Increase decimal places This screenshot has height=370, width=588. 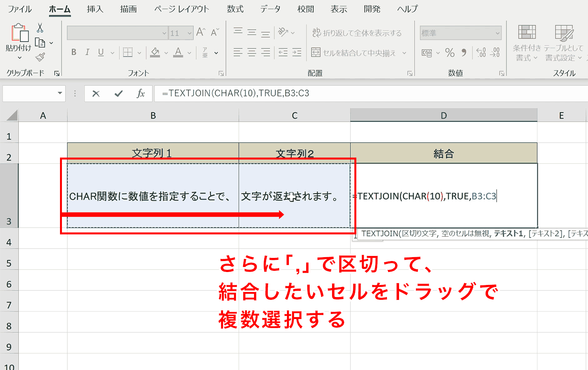click(481, 53)
